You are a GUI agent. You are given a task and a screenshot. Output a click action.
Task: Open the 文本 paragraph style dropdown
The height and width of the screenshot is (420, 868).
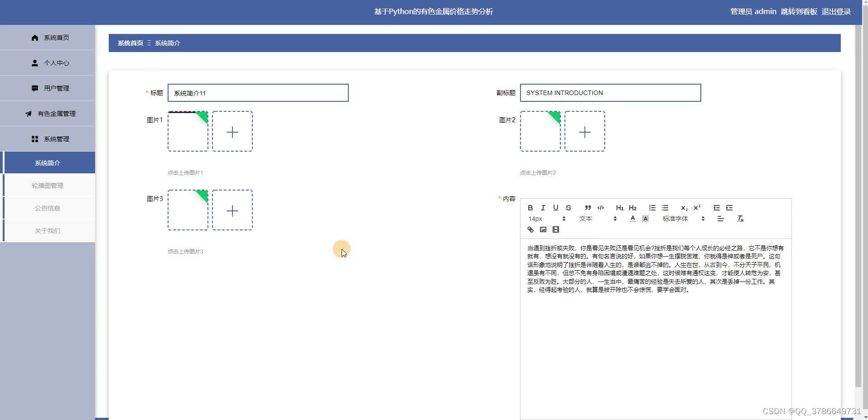tap(598, 219)
